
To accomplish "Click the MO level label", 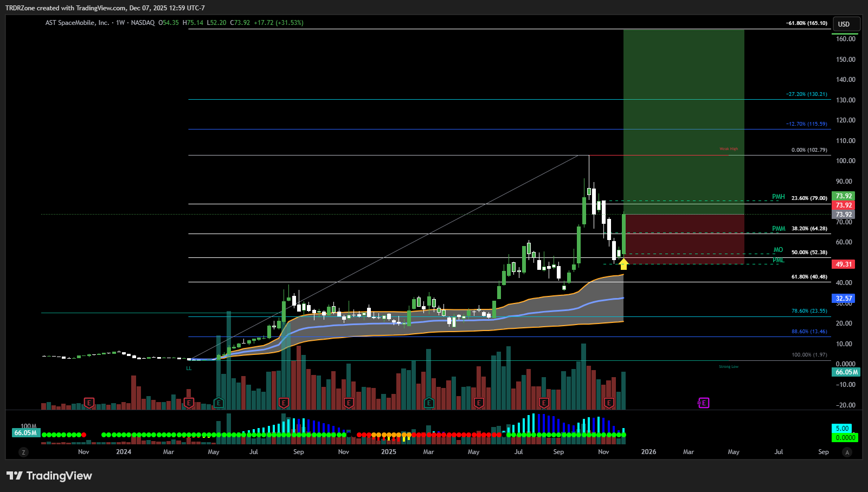I will [x=779, y=250].
